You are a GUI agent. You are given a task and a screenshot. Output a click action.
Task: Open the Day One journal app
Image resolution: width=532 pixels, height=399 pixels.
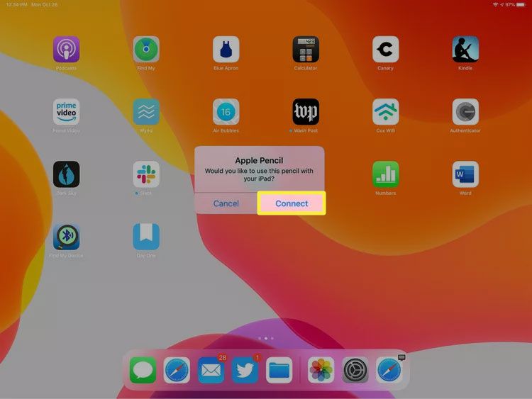[146, 237]
